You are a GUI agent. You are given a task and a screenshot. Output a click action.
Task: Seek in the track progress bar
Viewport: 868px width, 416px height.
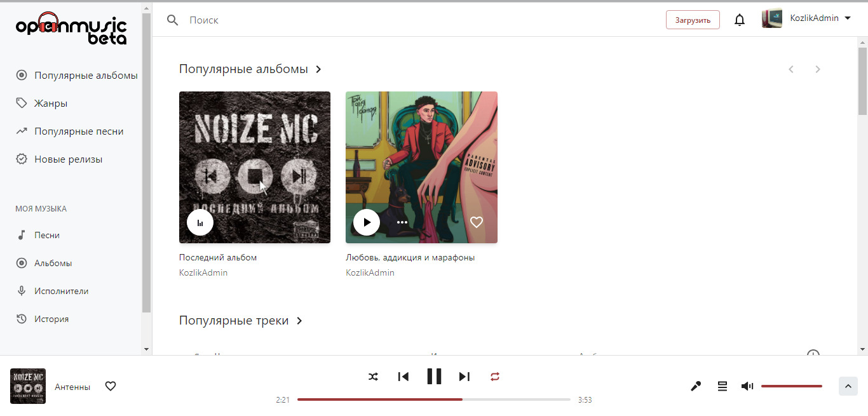(434, 399)
